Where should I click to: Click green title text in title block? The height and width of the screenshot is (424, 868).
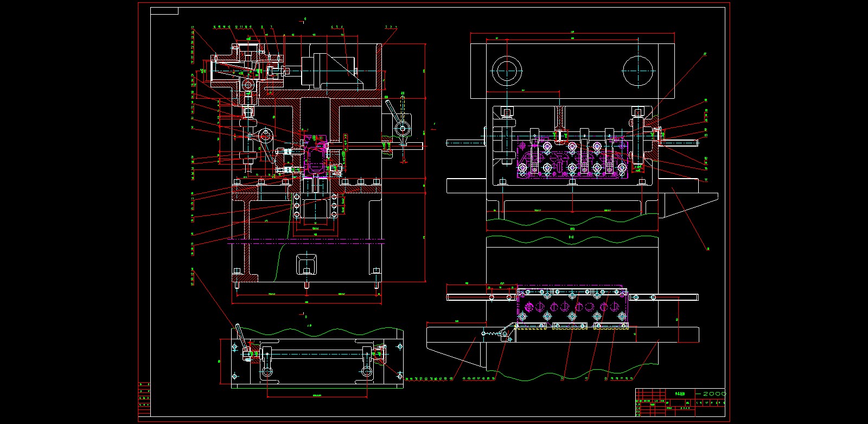pos(680,394)
